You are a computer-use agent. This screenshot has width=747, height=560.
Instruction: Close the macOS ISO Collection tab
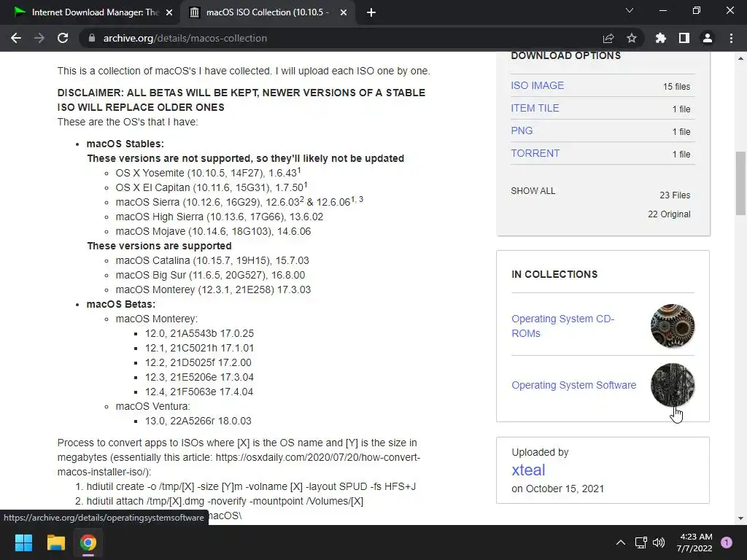(344, 12)
